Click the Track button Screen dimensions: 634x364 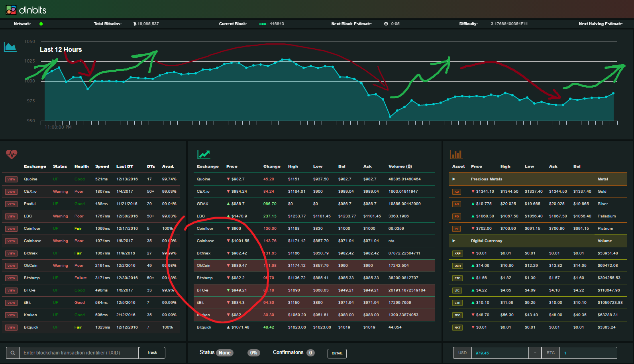[152, 352]
